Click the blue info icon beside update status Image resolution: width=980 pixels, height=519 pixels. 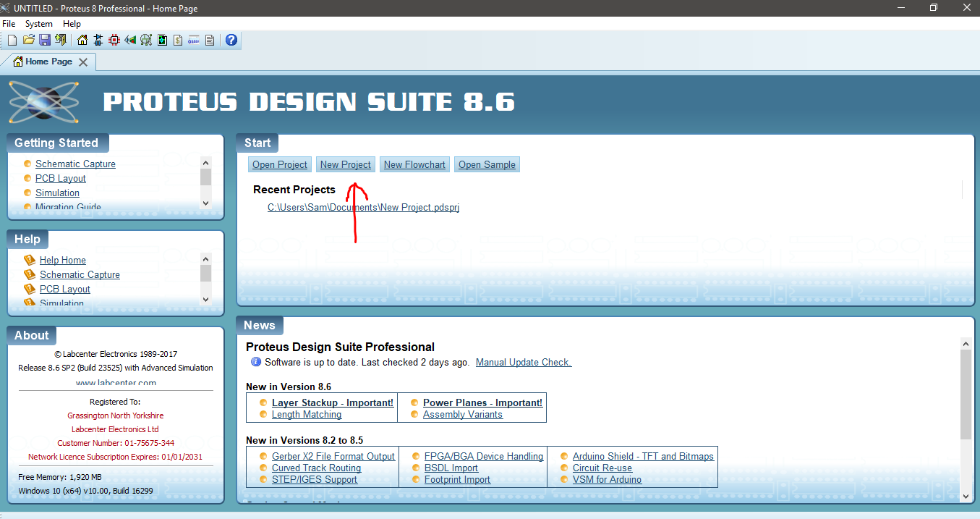pos(256,362)
